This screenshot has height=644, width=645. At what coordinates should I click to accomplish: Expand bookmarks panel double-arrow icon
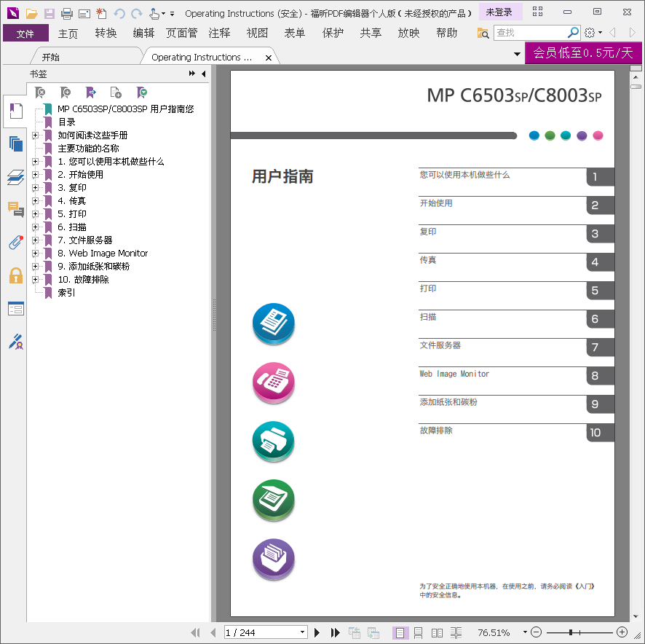click(x=191, y=74)
